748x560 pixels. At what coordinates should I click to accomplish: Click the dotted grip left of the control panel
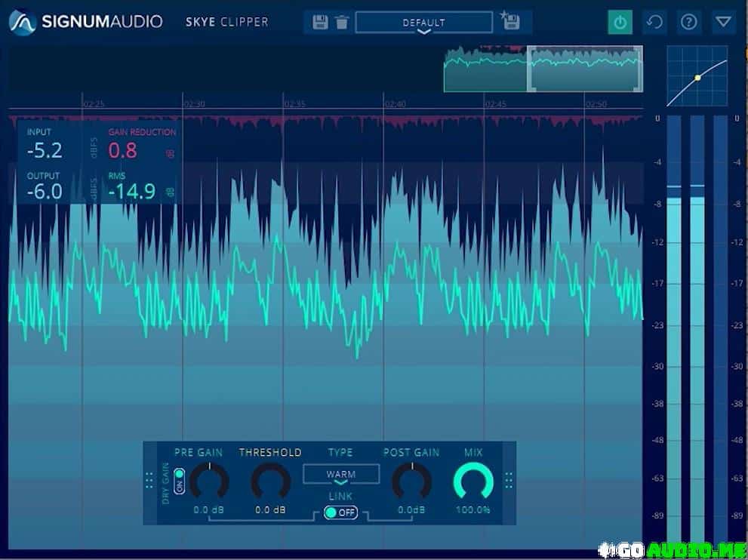pyautogui.click(x=149, y=481)
